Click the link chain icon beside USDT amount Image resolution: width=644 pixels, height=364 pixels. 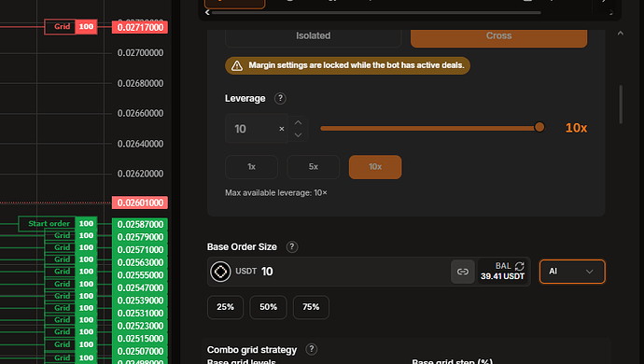tap(463, 272)
